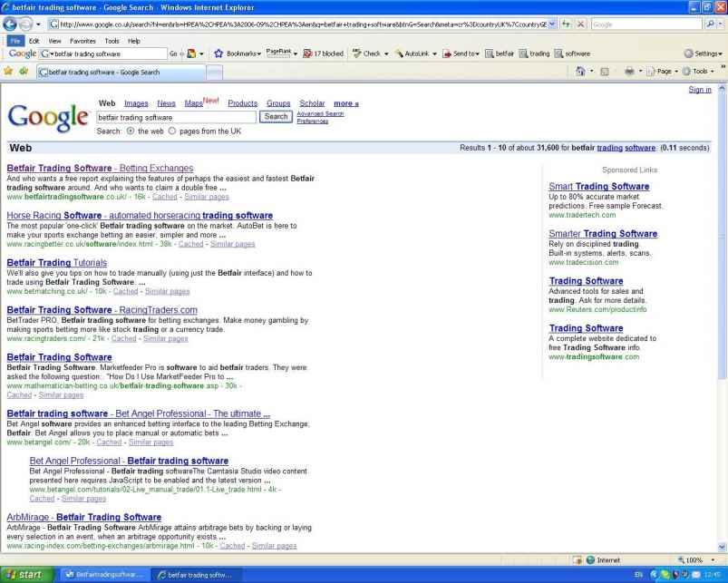Open the Page dropdown menu
This screenshot has width=728, height=583.
tap(667, 72)
